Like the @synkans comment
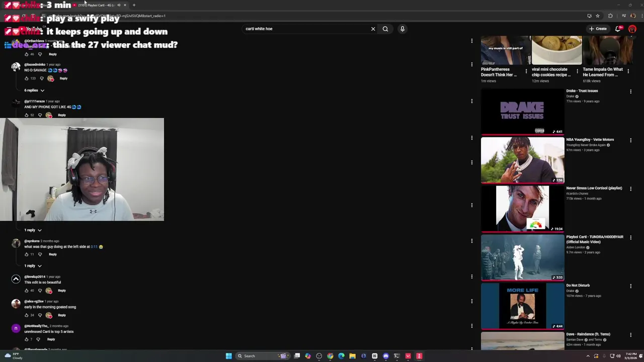Viewport: 644px width, 362px height. tap(27, 254)
